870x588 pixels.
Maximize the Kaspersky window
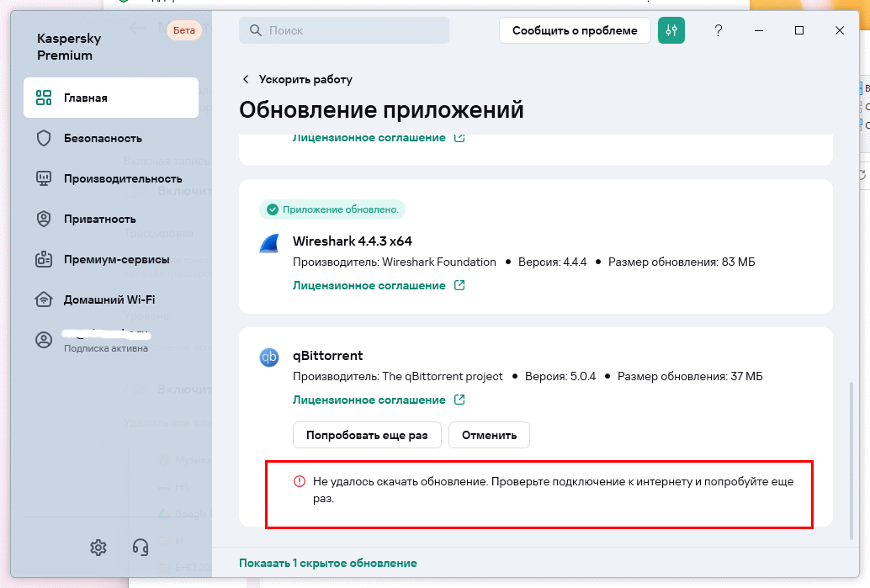(799, 30)
